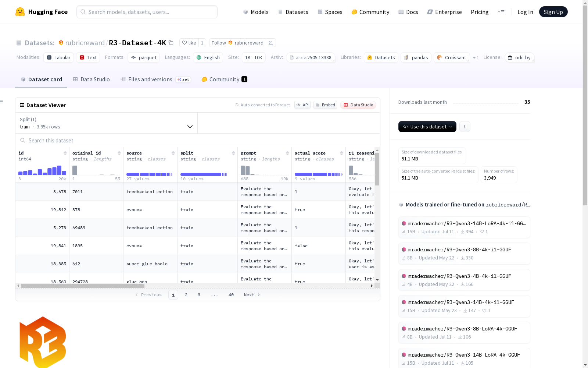Select the pandas library tag
The image size is (588, 368).
[416, 57]
